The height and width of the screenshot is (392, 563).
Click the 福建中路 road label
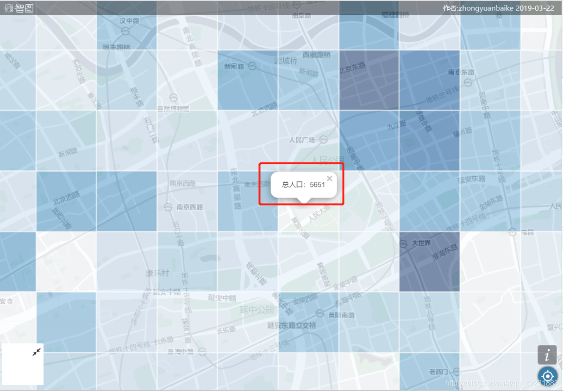click(424, 120)
